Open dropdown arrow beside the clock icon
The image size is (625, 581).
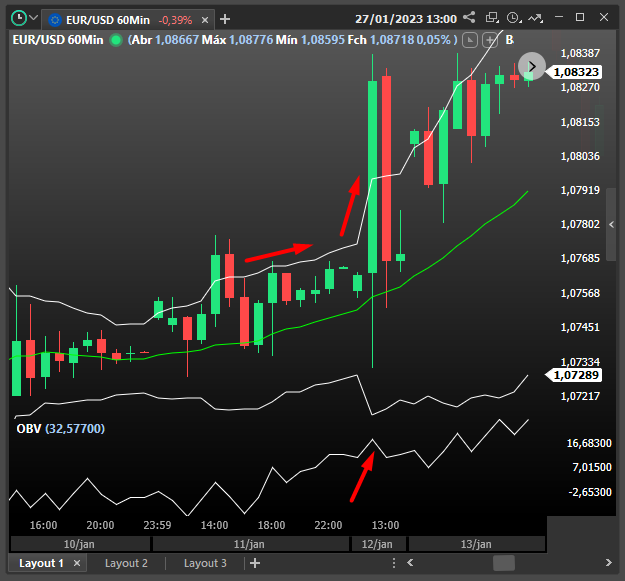(35, 18)
